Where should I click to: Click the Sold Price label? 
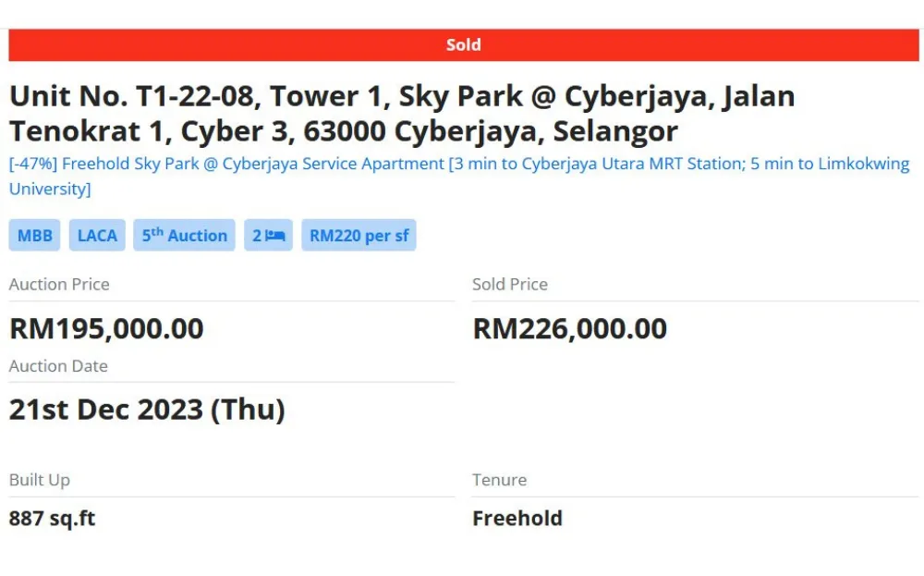[x=510, y=285]
